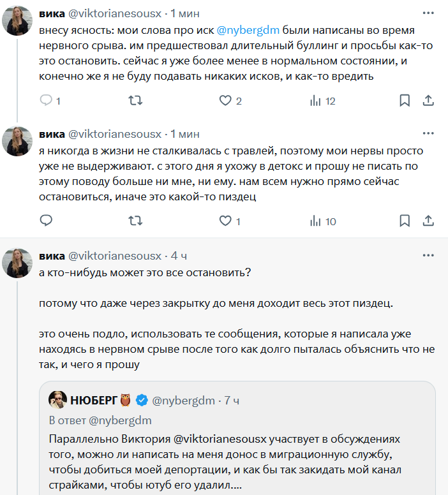Screen dimensions: 448x495
Task: Like the second tweet with 1 like
Action: click(225, 221)
